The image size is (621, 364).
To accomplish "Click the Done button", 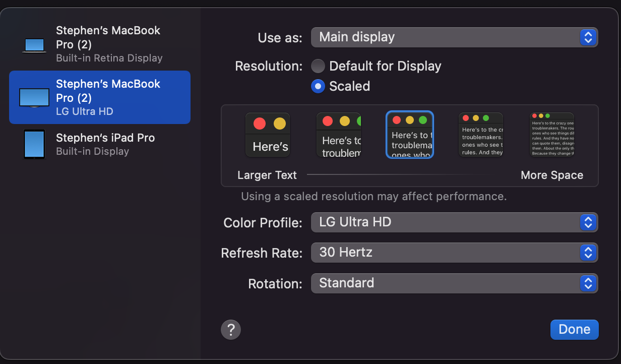I will (574, 329).
